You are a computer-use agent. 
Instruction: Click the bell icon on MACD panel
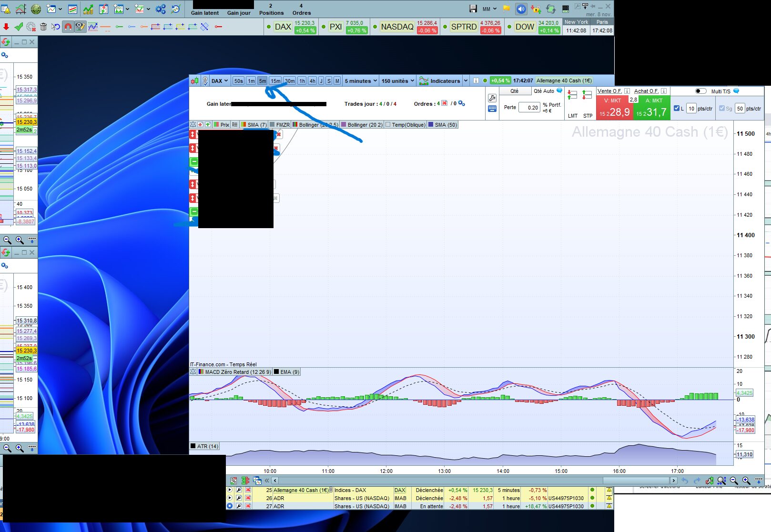pos(193,372)
